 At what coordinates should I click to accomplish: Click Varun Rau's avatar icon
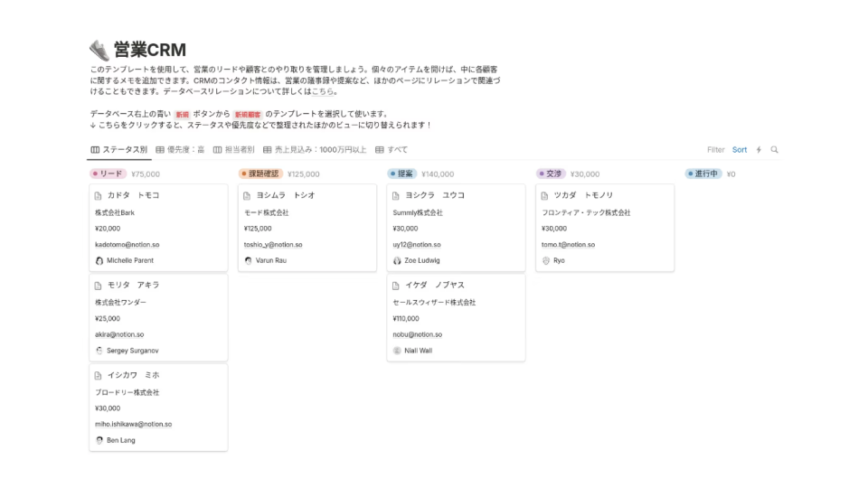click(248, 260)
